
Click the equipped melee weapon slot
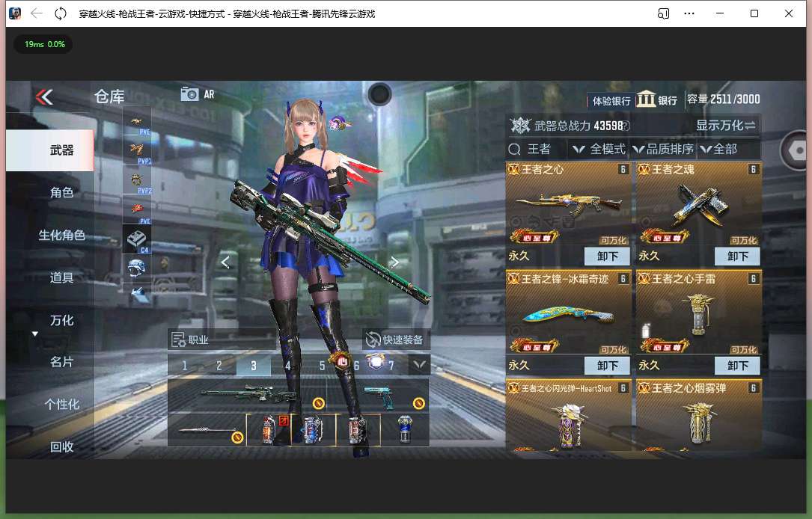207,429
